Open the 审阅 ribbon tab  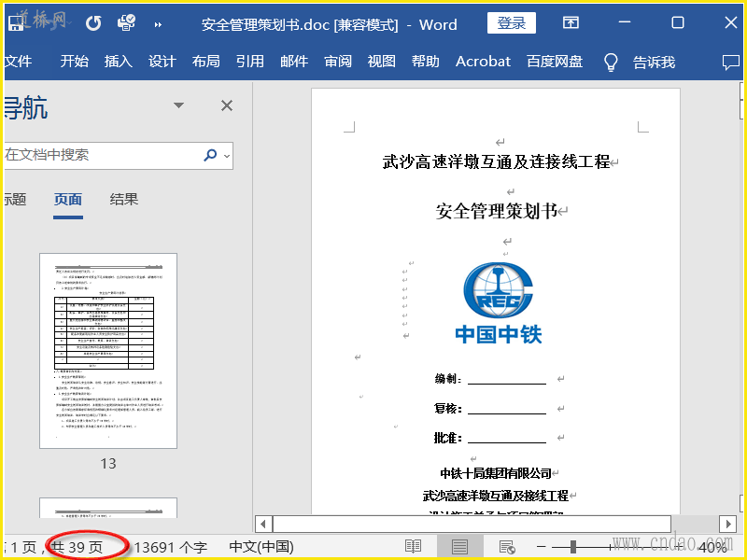pos(338,62)
